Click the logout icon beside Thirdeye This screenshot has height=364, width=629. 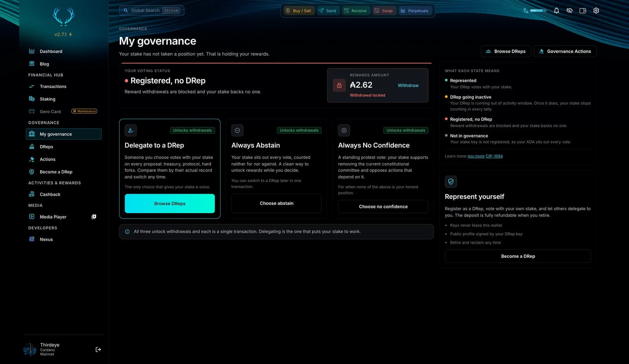click(98, 349)
